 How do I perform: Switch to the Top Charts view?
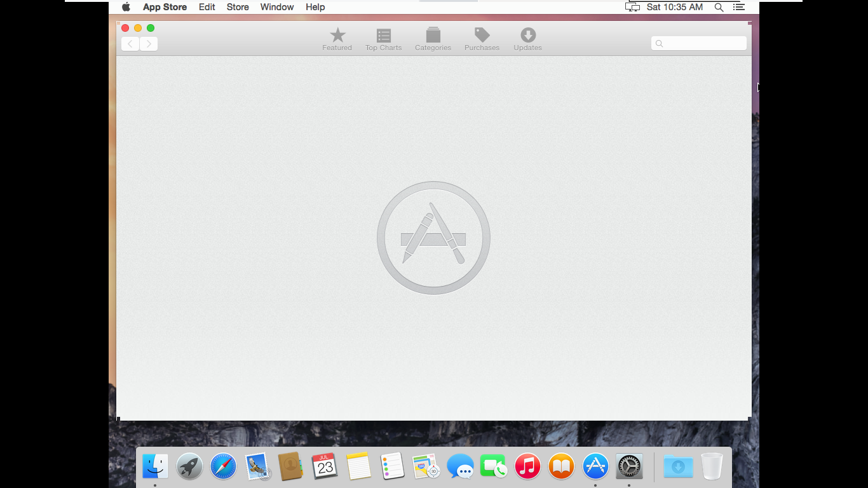[383, 39]
